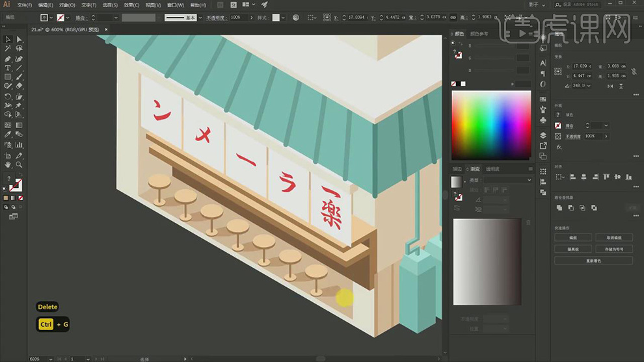
Task: Open the Recolor Artwork wheel icon
Action: [296, 18]
